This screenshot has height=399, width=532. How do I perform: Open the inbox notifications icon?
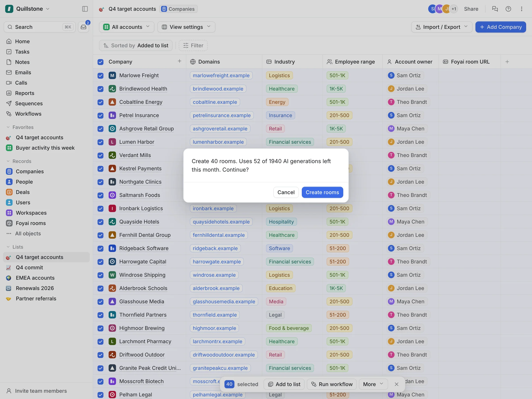click(83, 27)
